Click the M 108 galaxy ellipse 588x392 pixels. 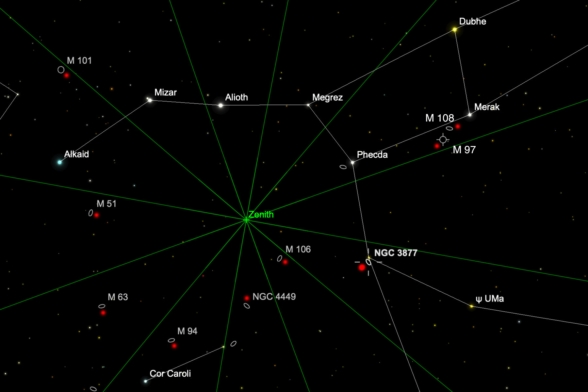pyautogui.click(x=449, y=128)
